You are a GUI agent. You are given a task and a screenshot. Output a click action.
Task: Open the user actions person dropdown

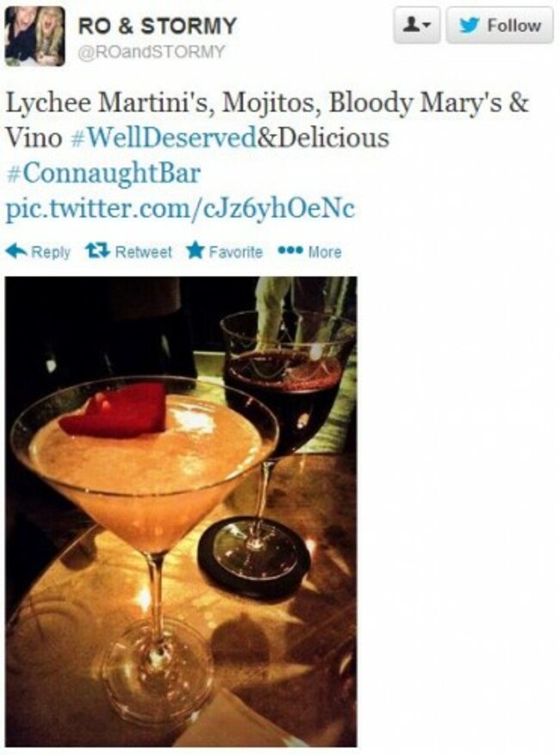[416, 25]
